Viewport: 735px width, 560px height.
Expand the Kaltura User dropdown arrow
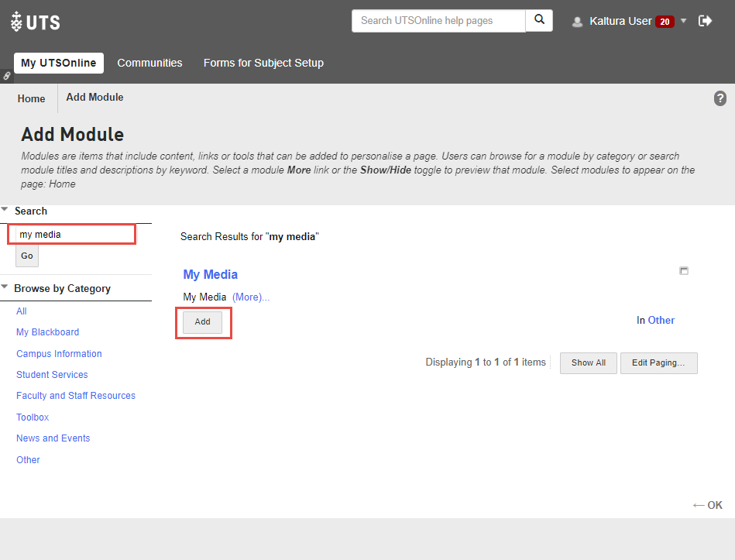point(683,21)
